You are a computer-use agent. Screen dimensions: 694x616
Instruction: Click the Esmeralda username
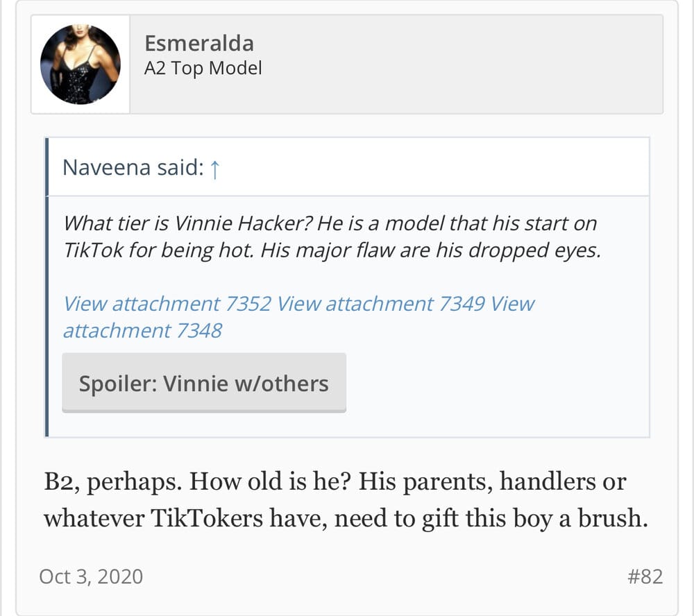pyautogui.click(x=198, y=43)
